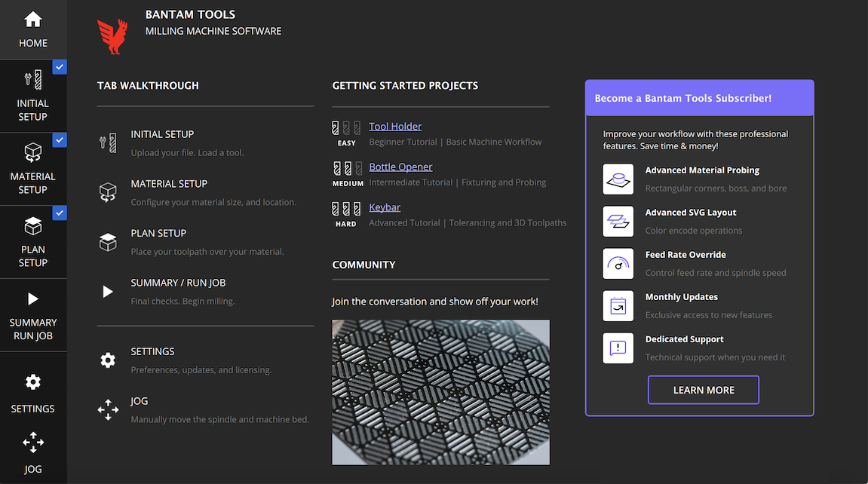868x484 pixels.
Task: Click Dedicated Support chat icon
Action: point(618,348)
